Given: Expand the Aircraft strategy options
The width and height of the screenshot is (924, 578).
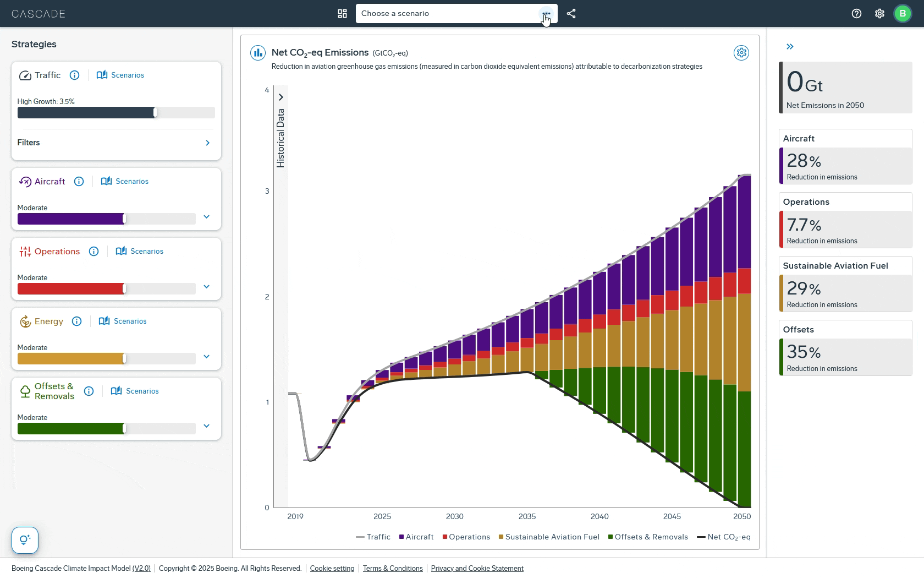Looking at the screenshot, I should click(206, 217).
